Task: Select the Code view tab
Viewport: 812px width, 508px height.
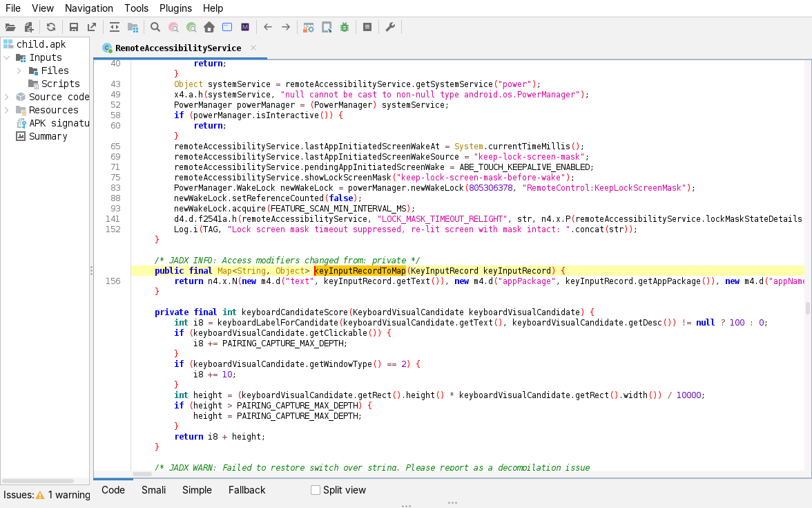Action: click(113, 490)
